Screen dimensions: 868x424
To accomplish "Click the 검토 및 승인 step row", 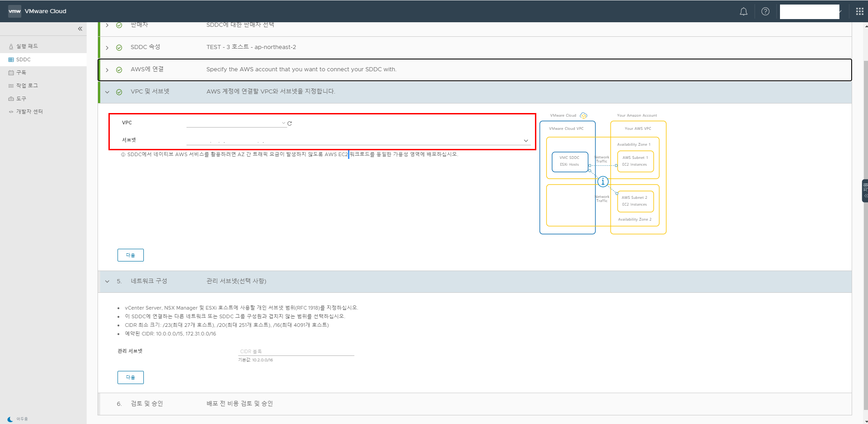I will tap(475, 404).
